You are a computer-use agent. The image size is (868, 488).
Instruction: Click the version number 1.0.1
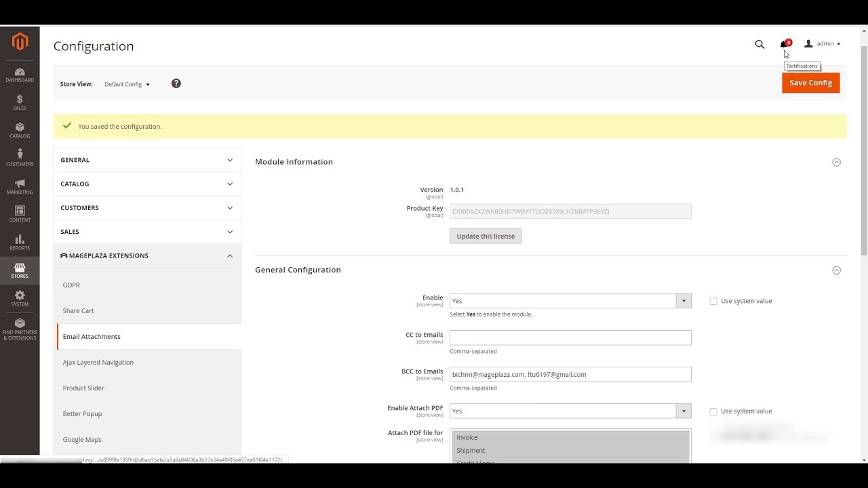[x=457, y=190]
